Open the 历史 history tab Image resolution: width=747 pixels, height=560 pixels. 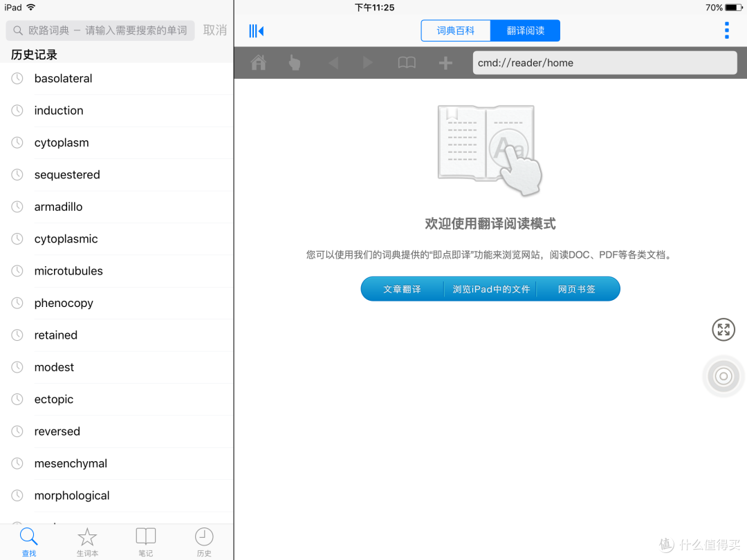click(204, 542)
